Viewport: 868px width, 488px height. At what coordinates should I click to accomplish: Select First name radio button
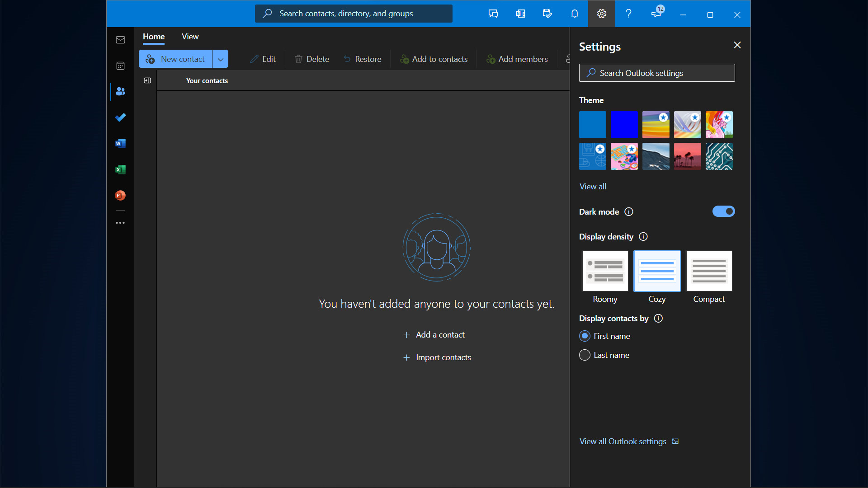point(585,336)
